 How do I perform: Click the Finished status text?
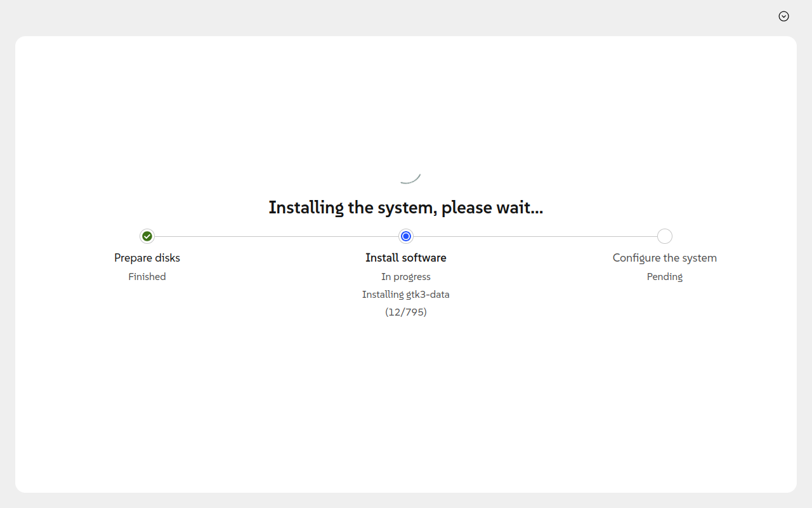147,277
